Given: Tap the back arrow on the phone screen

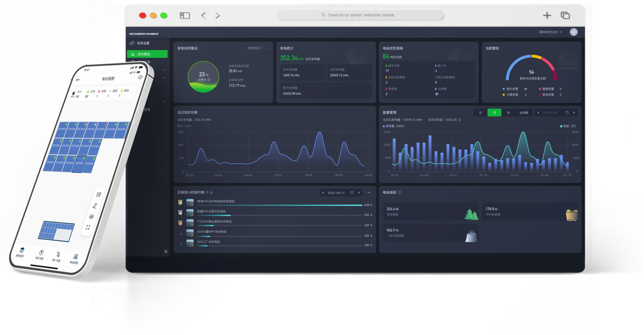Looking at the screenshot, I should [x=78, y=80].
